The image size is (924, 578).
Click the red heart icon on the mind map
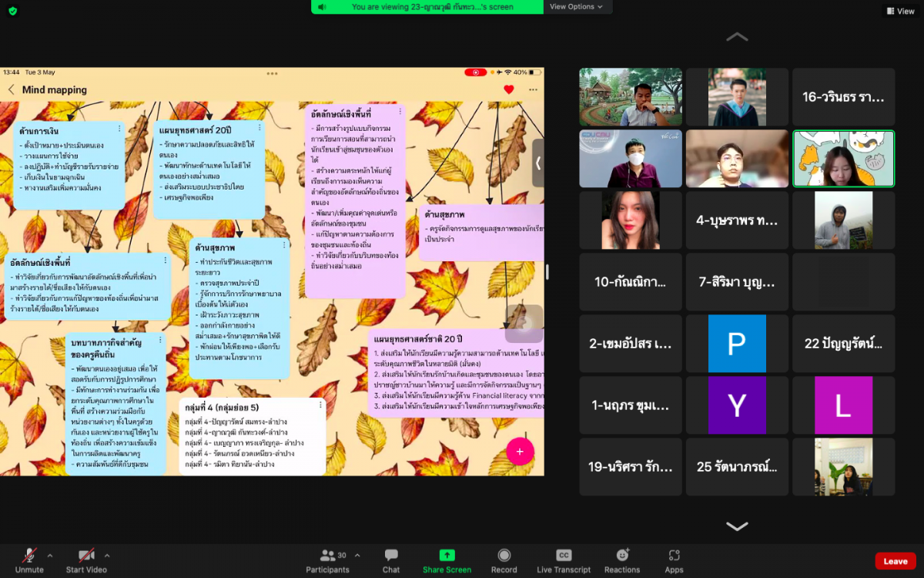coord(508,89)
